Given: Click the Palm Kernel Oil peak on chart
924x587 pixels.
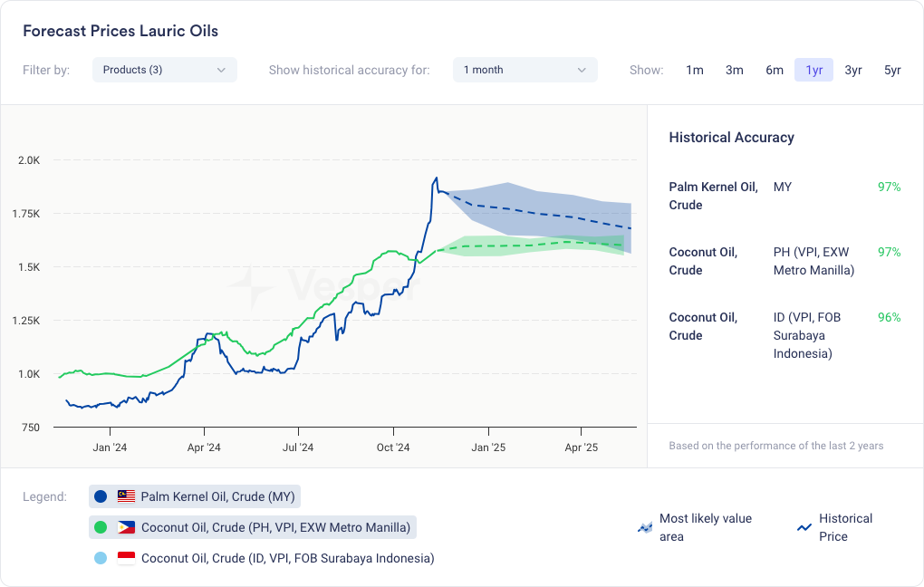Looking at the screenshot, I should click(437, 178).
